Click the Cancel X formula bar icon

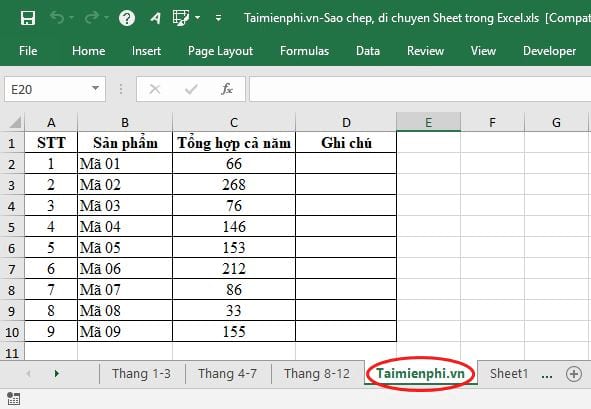click(x=155, y=89)
